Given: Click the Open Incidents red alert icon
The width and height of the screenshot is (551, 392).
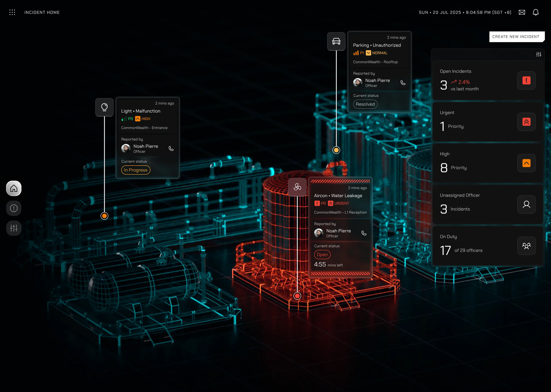Looking at the screenshot, I should click(526, 80).
